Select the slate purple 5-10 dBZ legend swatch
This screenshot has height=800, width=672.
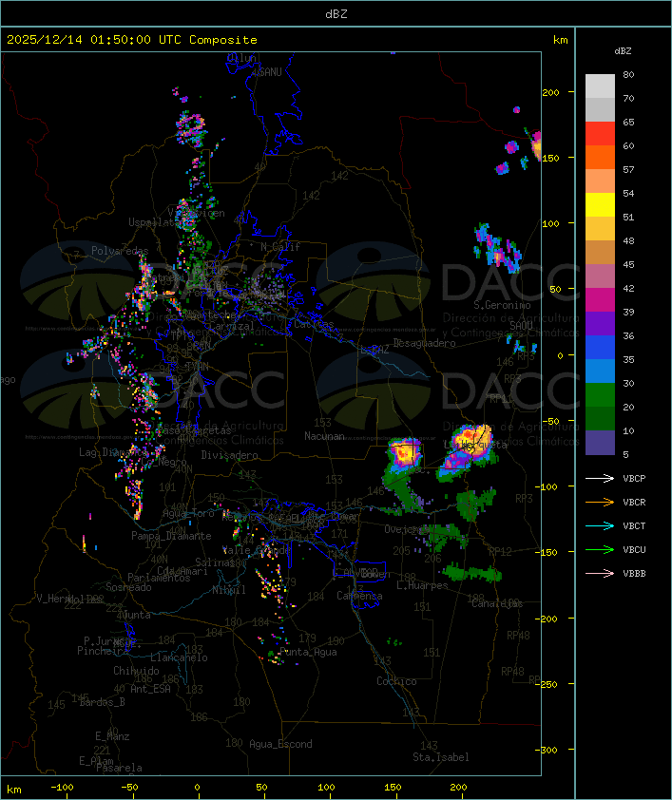point(600,443)
